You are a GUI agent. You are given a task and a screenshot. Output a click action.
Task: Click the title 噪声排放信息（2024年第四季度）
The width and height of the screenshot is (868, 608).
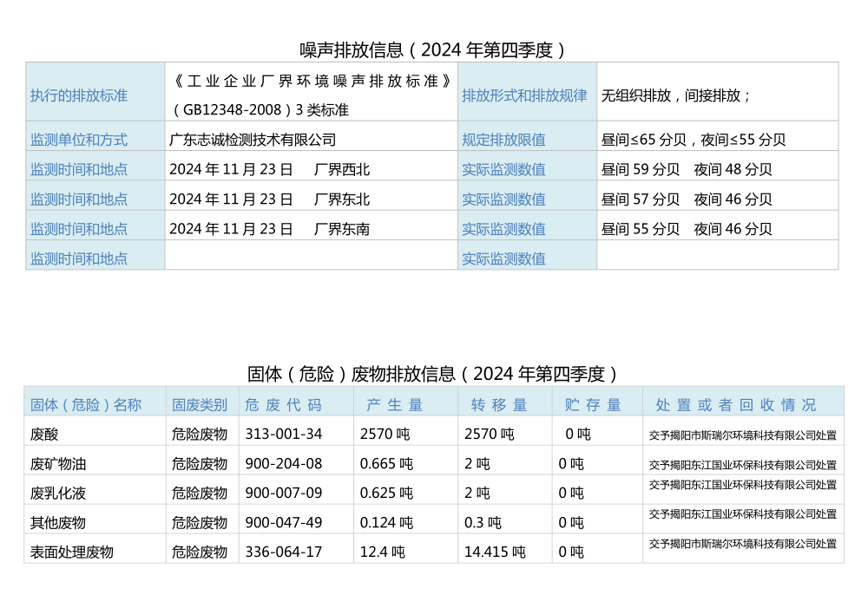(x=431, y=49)
